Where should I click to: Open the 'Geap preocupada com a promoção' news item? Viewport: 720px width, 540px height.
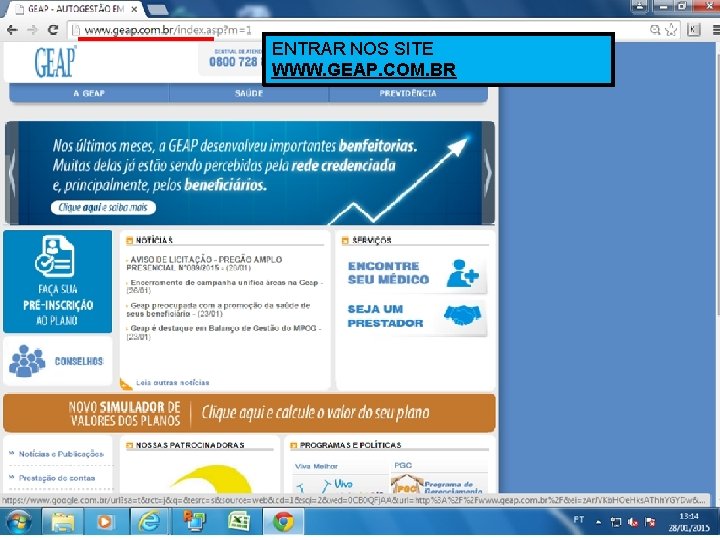(218, 309)
